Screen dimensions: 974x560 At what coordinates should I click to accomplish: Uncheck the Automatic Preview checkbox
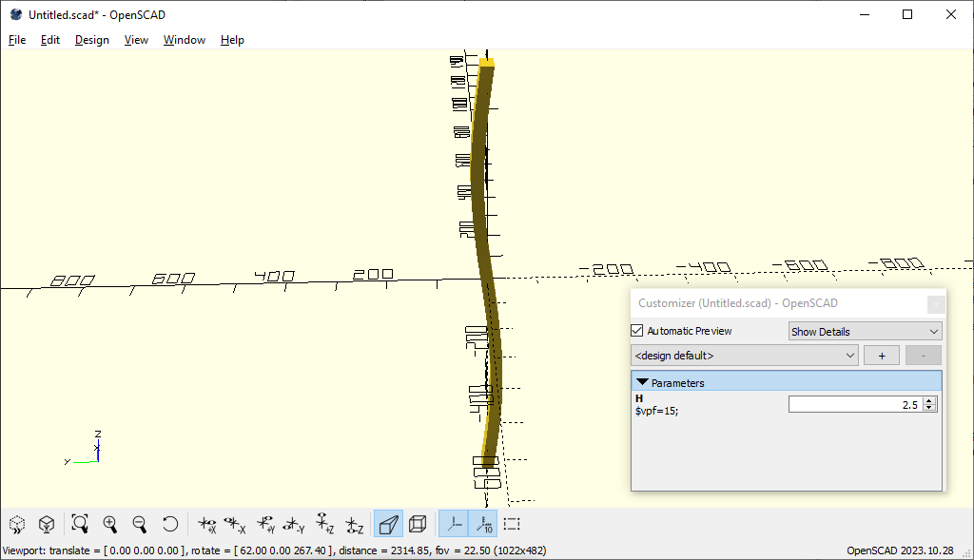click(x=637, y=331)
